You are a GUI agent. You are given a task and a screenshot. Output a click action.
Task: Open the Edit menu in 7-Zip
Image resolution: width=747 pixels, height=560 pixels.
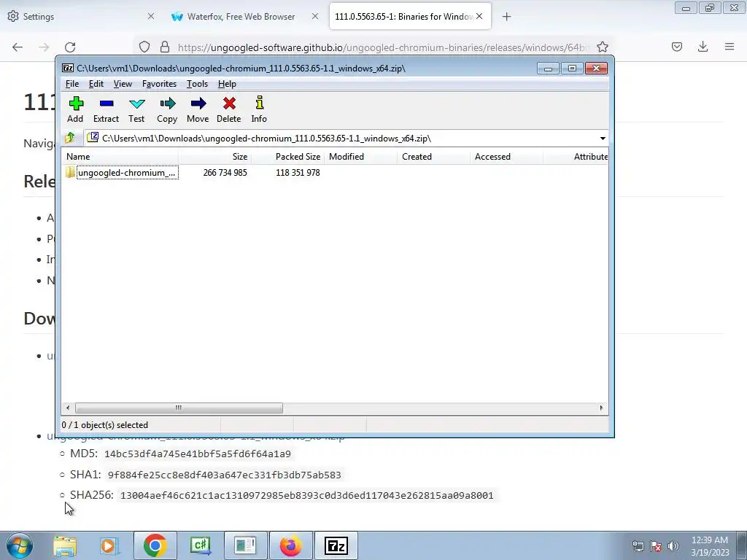[96, 84]
